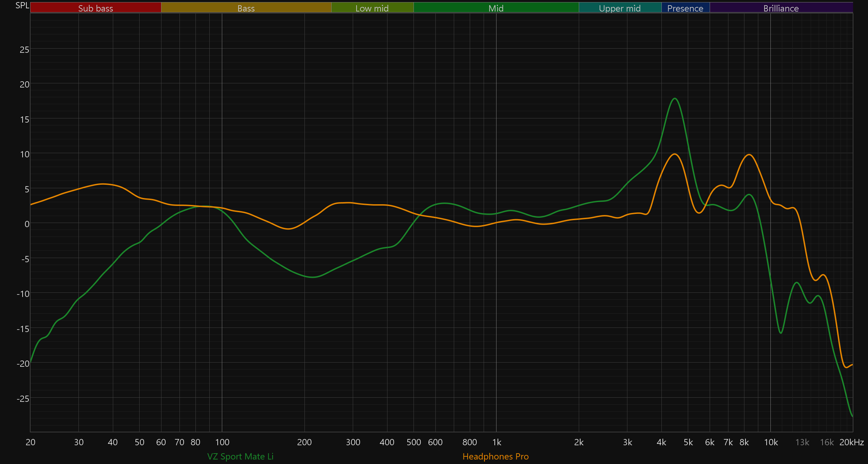Click the orange curve peak near 8k

pos(750,155)
